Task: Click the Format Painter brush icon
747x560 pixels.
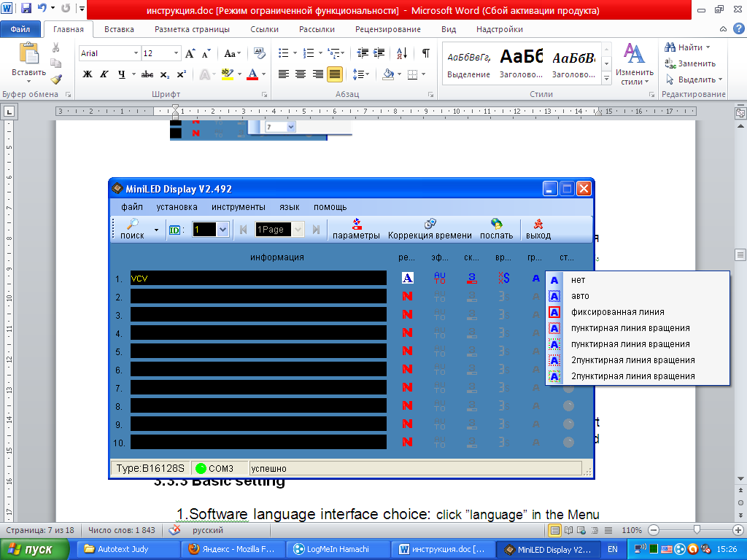Action: coord(56,79)
